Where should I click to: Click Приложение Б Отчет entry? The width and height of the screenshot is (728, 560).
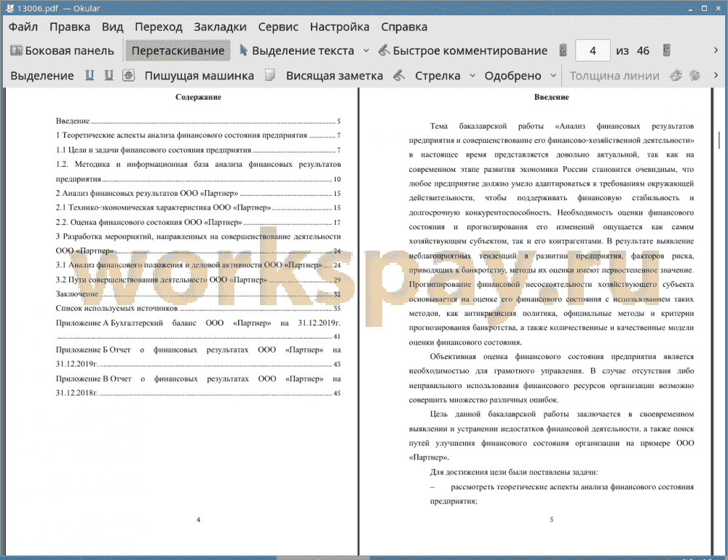198,357
